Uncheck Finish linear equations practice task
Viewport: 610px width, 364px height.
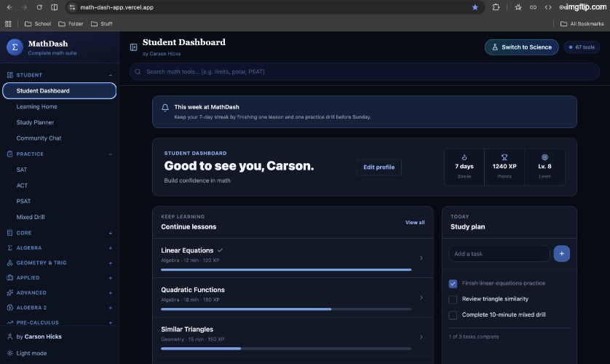453,283
